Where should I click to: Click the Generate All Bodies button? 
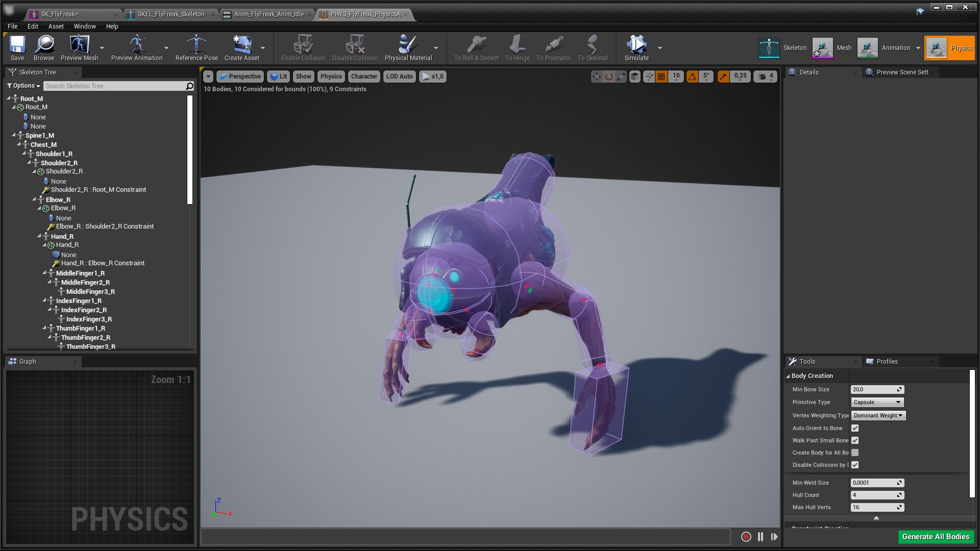(936, 537)
